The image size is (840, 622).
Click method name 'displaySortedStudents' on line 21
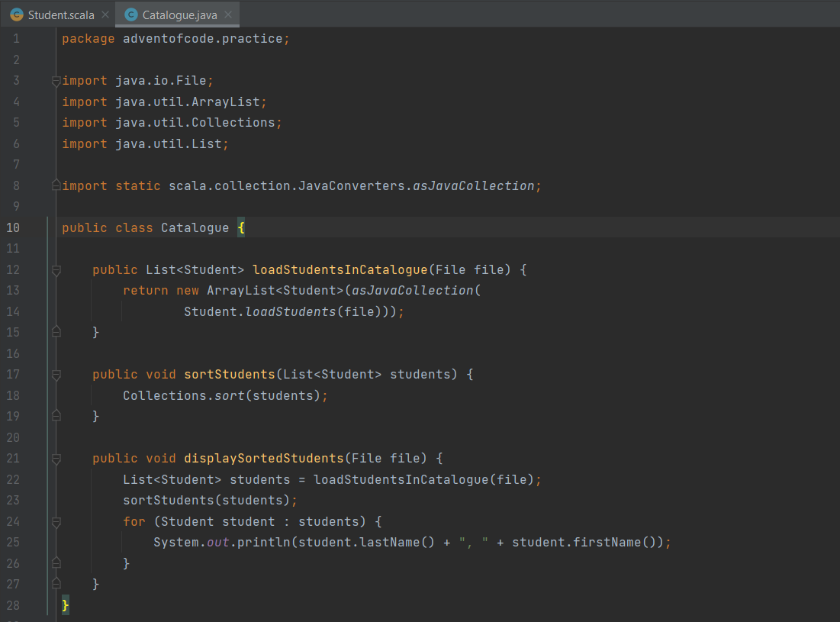coord(263,458)
